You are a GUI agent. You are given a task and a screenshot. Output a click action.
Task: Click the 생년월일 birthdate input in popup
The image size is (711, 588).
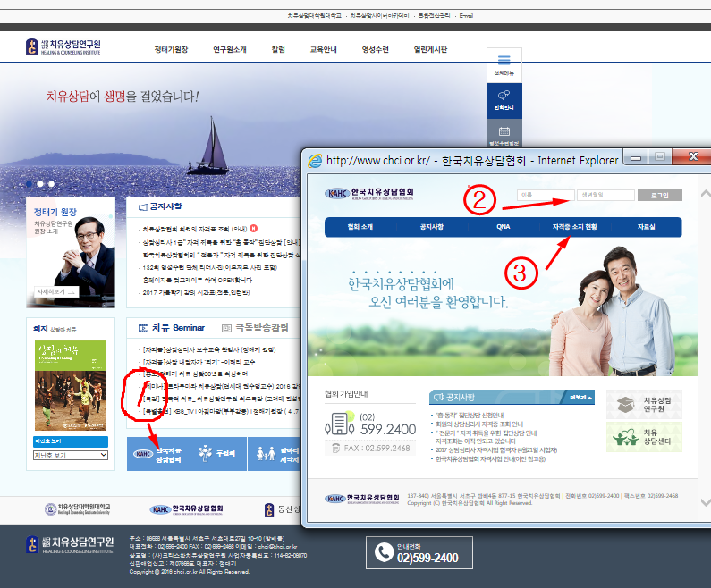coord(605,195)
